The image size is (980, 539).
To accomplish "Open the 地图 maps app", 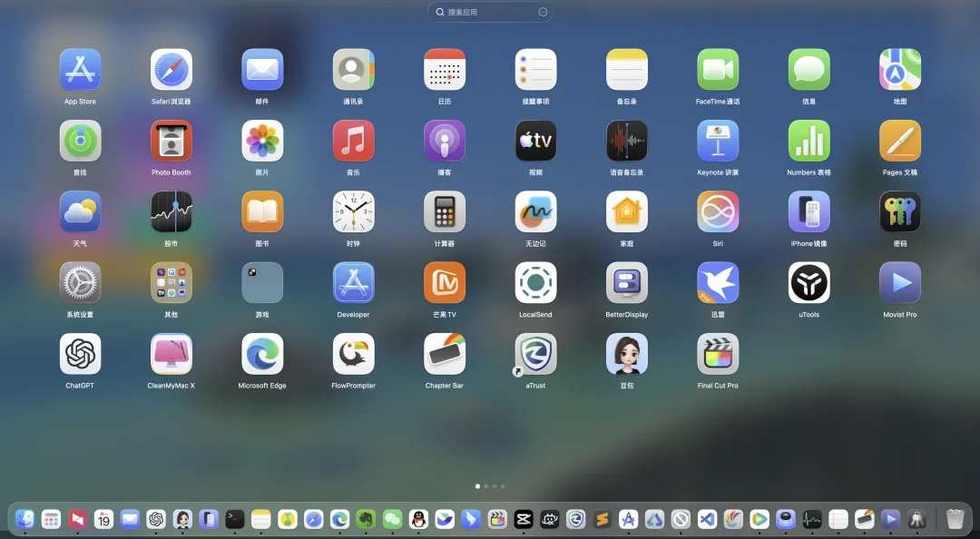I will pyautogui.click(x=900, y=69).
